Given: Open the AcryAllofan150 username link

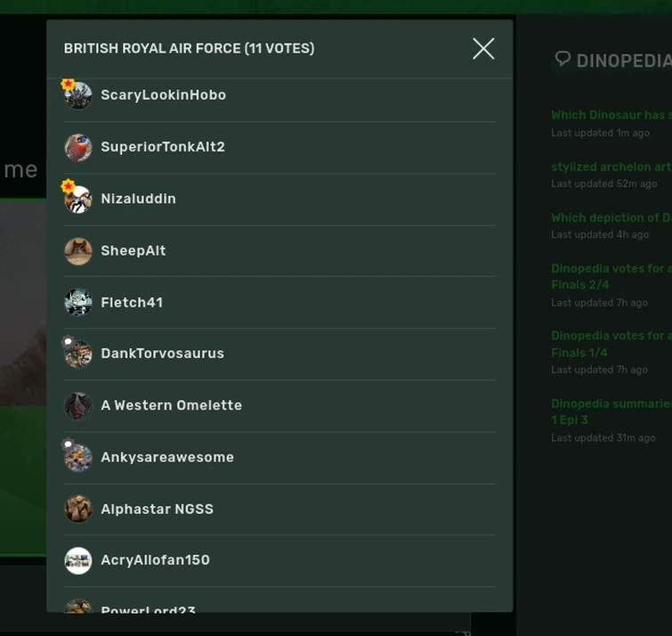Looking at the screenshot, I should tap(155, 560).
